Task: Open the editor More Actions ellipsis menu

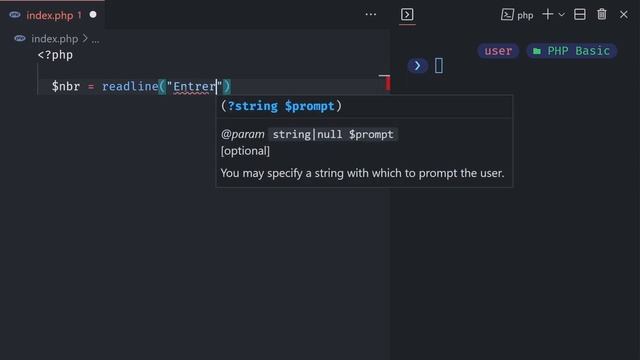Action: [x=371, y=15]
